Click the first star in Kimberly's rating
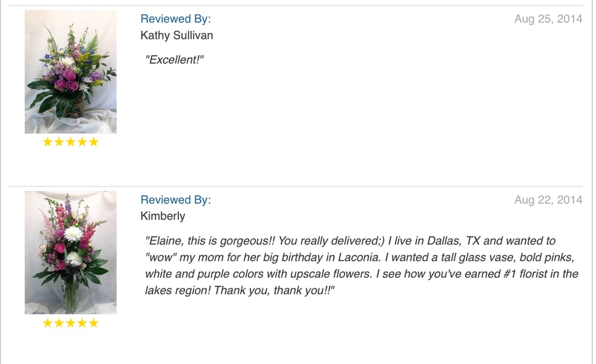 pos(48,323)
